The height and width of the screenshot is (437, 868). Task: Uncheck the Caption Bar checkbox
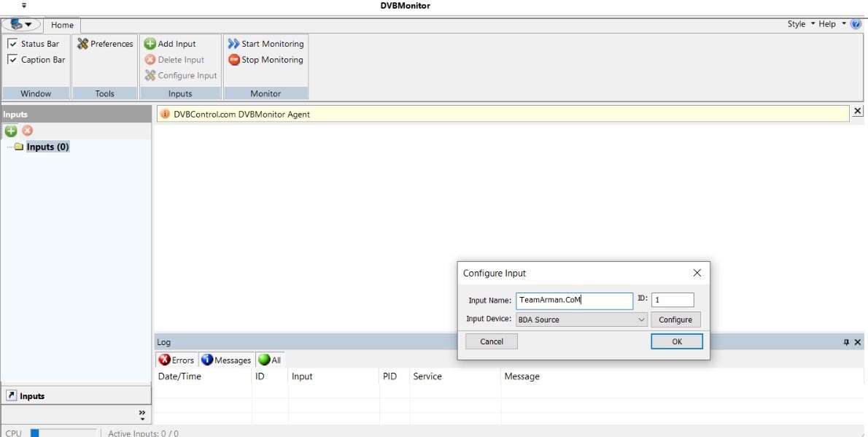(12, 60)
